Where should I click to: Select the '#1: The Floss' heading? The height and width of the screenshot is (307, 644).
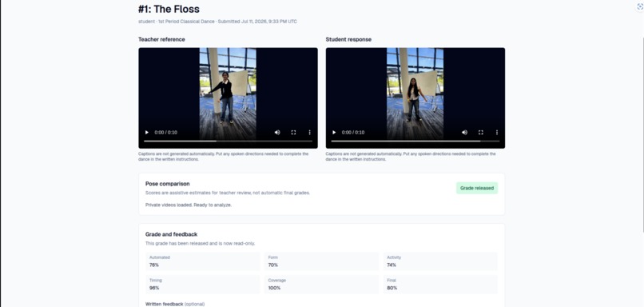[x=169, y=9]
